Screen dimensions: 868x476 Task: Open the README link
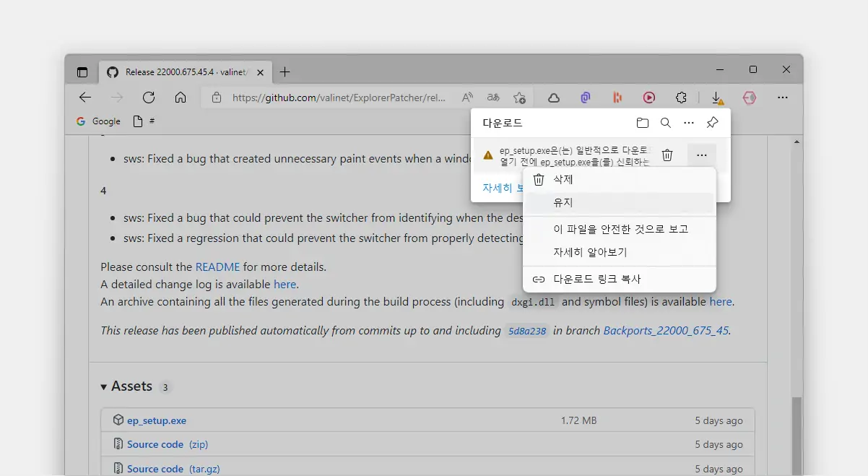tap(217, 267)
